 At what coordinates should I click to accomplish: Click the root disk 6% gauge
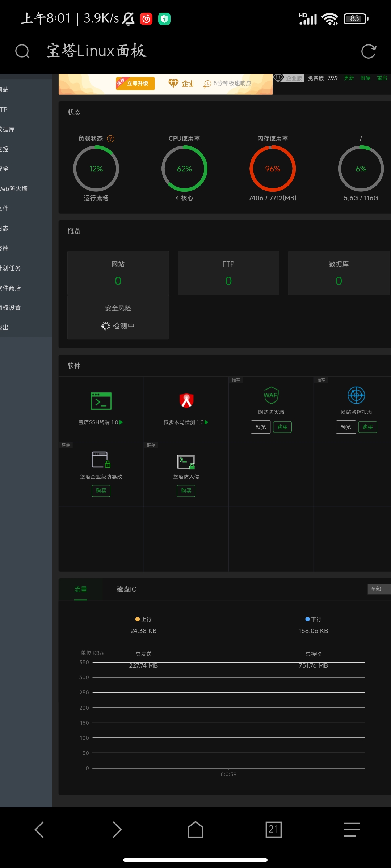click(361, 169)
